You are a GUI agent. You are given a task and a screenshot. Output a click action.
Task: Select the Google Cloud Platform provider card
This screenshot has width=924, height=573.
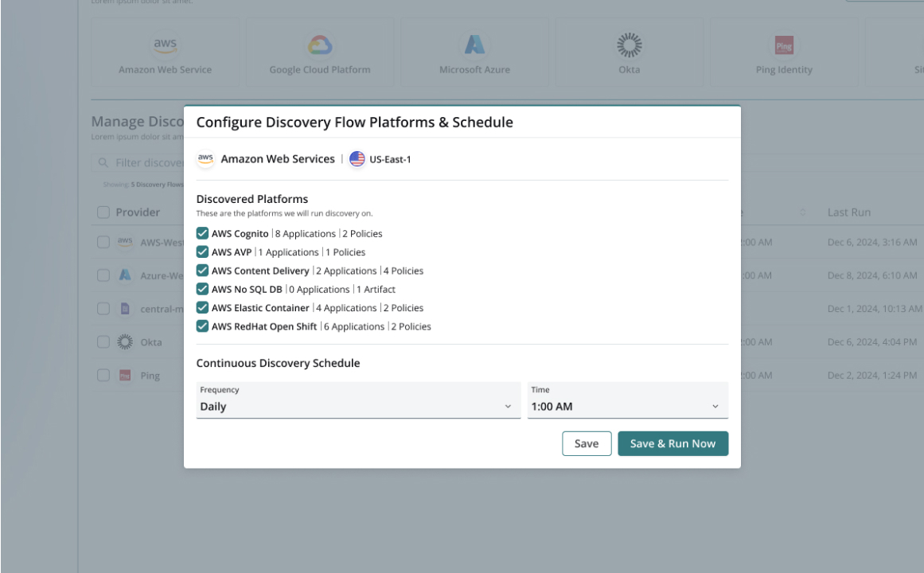(320, 53)
